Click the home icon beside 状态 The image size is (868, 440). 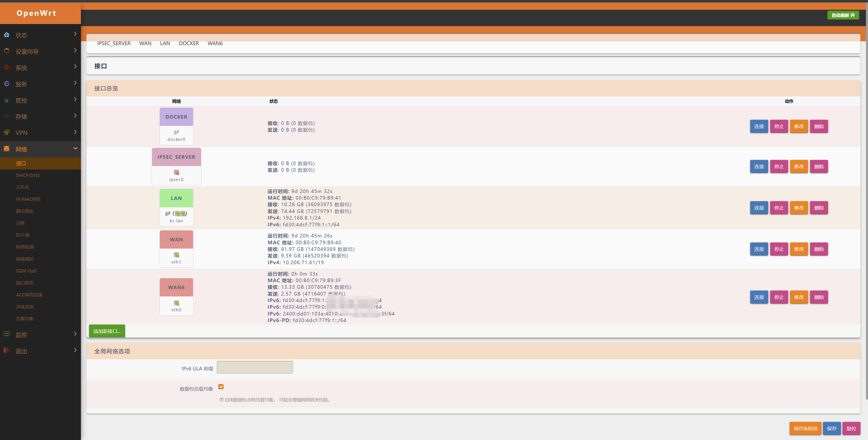6,35
